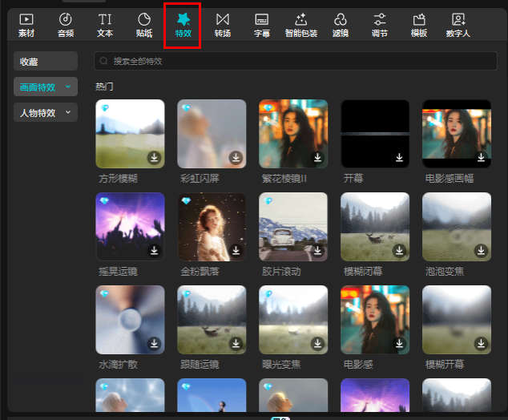Preview the 金粉飘落 effect thumbnail
Screen dimensions: 508x420
coord(212,227)
